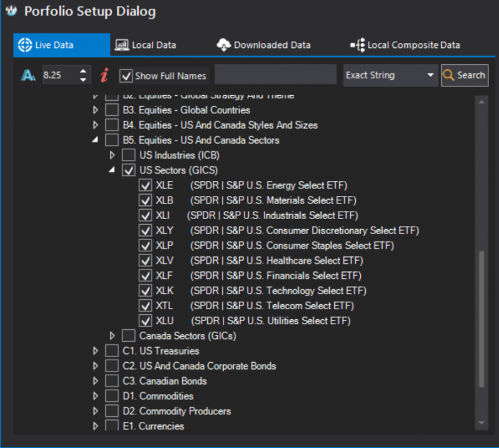Toggle the Show Full Names checkbox
This screenshot has width=499, height=448.
pyautogui.click(x=126, y=76)
